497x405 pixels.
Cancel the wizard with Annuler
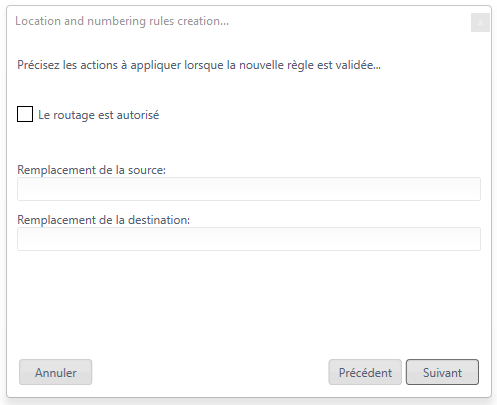coord(56,372)
